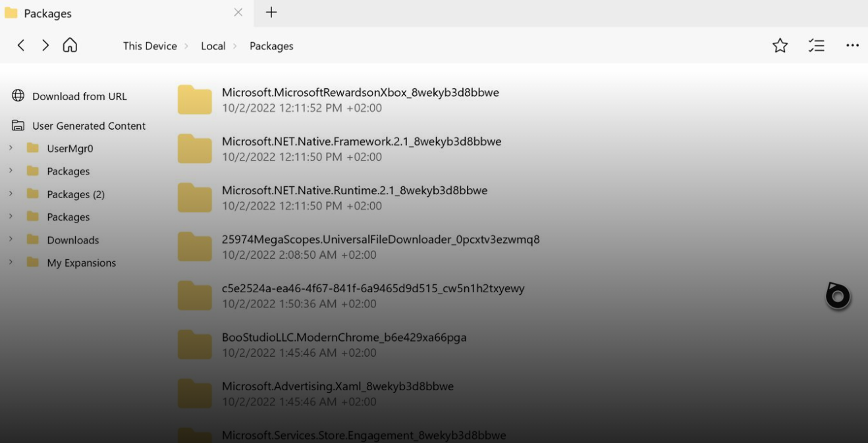Viewport: 868px width, 443px height.
Task: Open the BooStudioLLC.ModernChrome folder icon
Action: [194, 344]
